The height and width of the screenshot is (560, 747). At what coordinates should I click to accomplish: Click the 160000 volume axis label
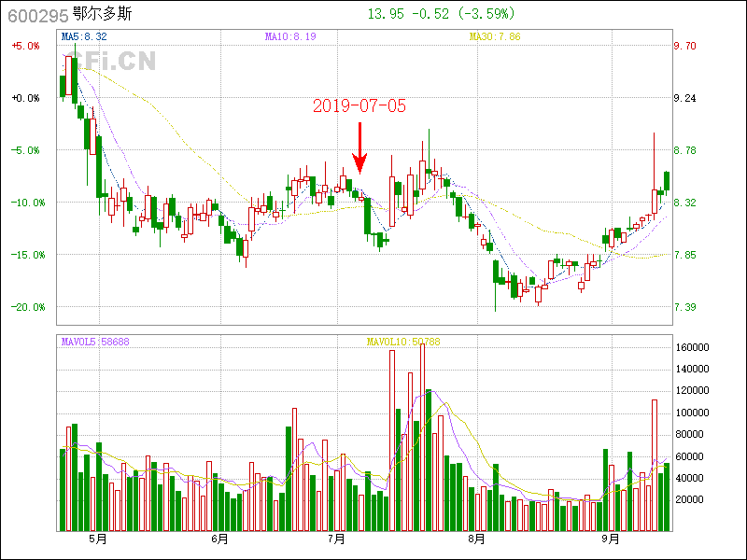693,347
